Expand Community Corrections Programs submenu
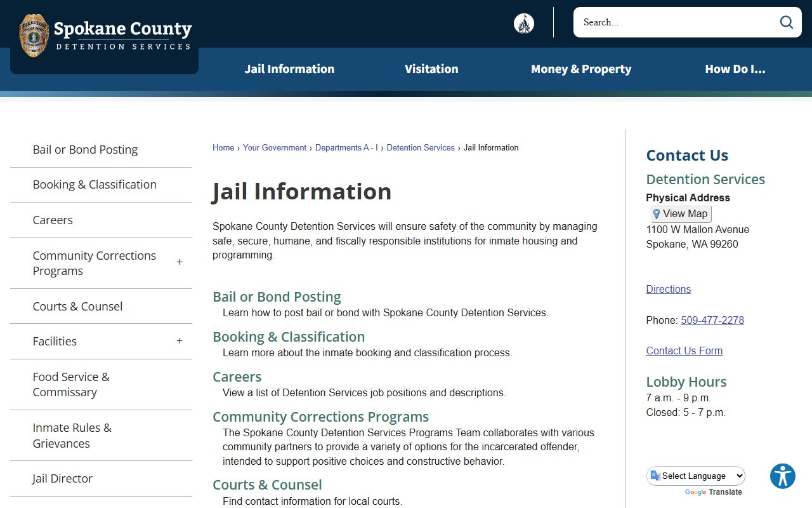 (180, 262)
